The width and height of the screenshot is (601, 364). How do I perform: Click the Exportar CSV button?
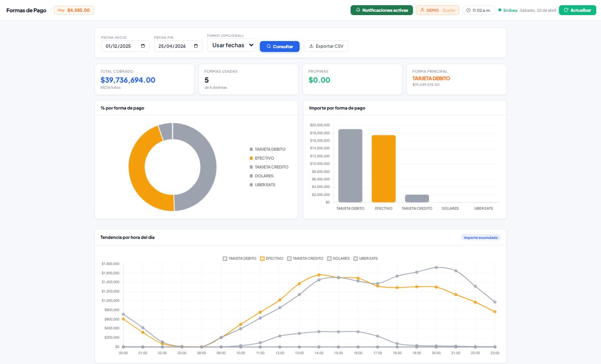pos(326,46)
